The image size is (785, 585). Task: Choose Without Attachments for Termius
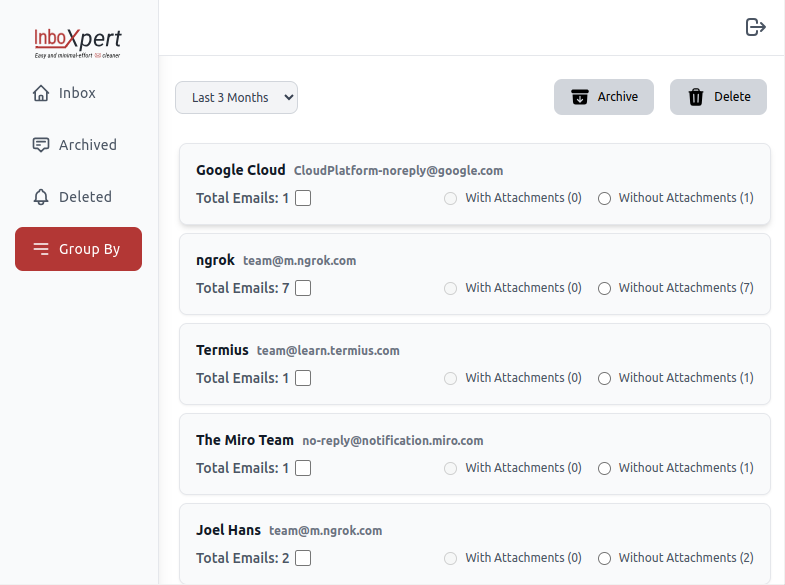pyautogui.click(x=604, y=378)
